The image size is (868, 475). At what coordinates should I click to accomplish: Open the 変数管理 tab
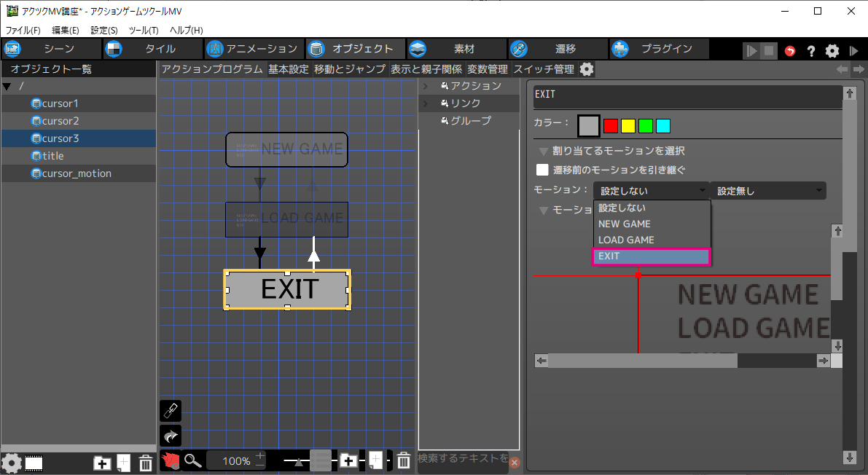487,69
